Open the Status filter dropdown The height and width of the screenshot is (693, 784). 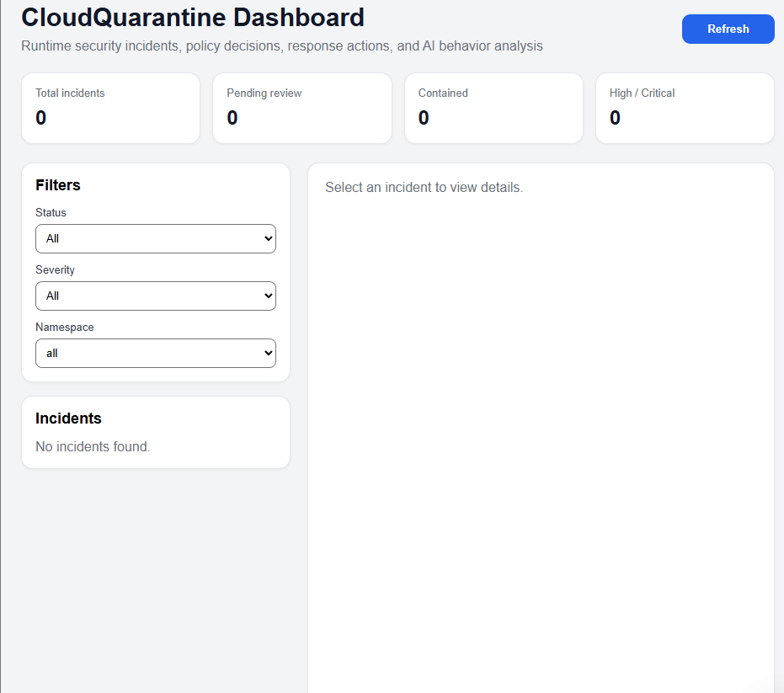[x=155, y=238]
